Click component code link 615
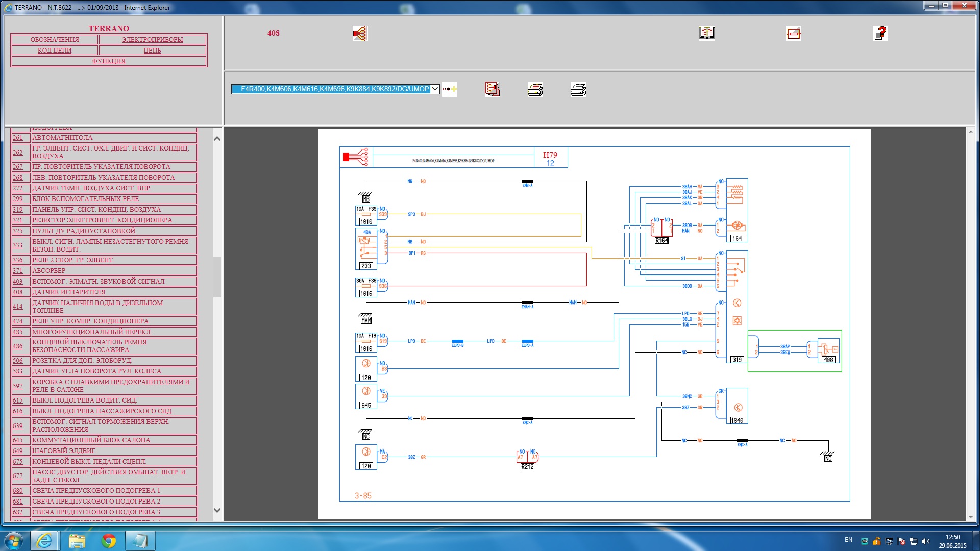The image size is (980, 551). 18,400
